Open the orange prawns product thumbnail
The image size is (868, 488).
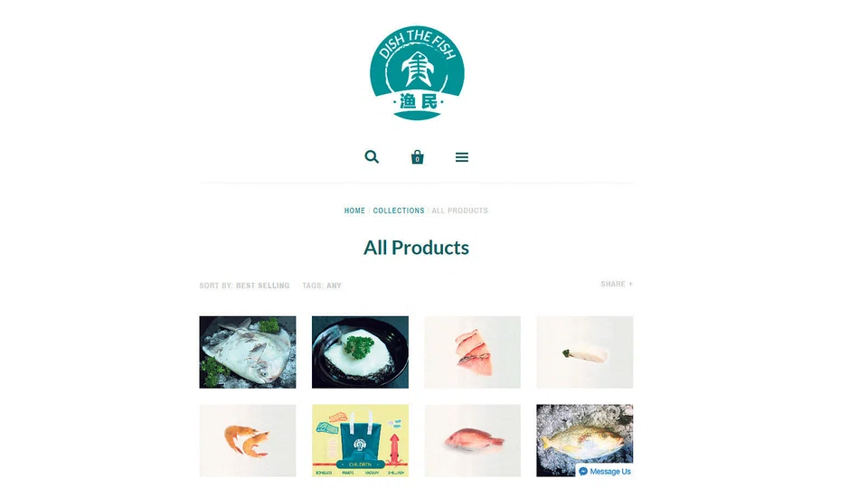pos(248,440)
